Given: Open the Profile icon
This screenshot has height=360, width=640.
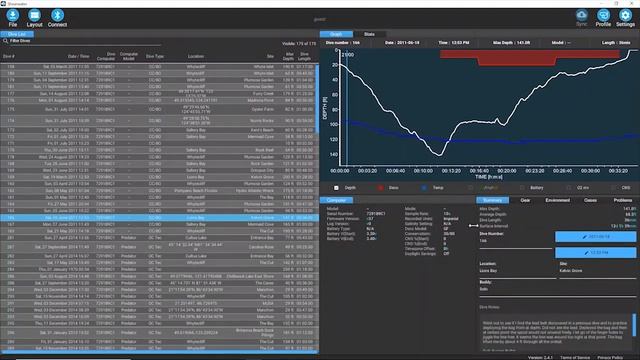Looking at the screenshot, I should pyautogui.click(x=603, y=16).
